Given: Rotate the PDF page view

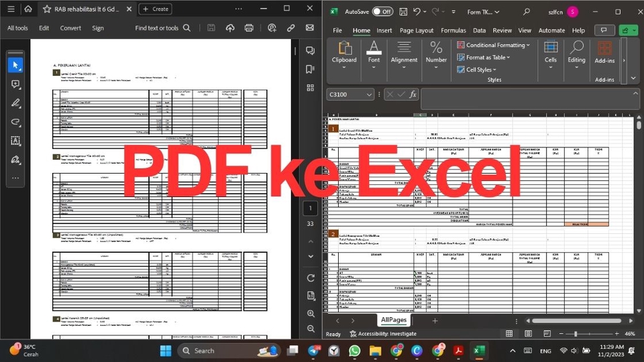Looking at the screenshot, I should [311, 278].
